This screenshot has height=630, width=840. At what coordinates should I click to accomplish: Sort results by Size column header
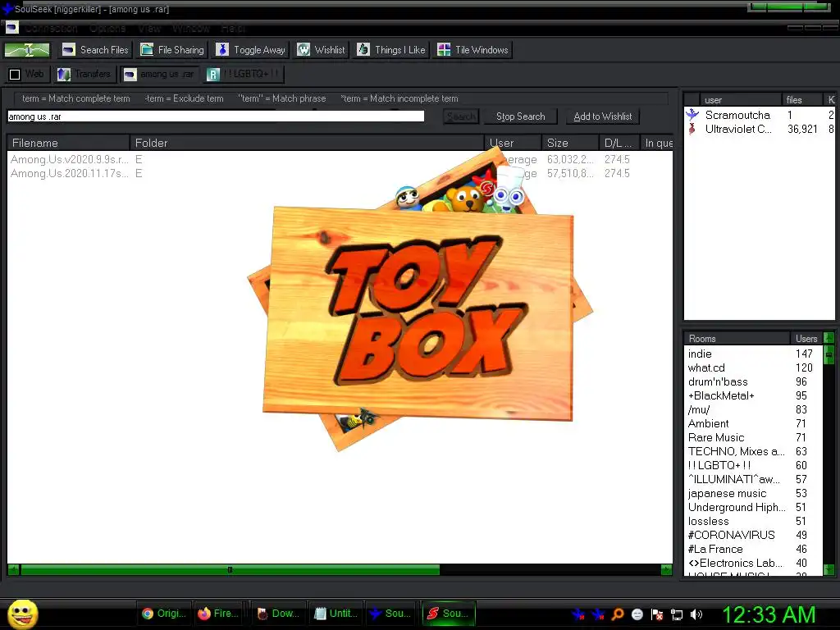(x=570, y=143)
